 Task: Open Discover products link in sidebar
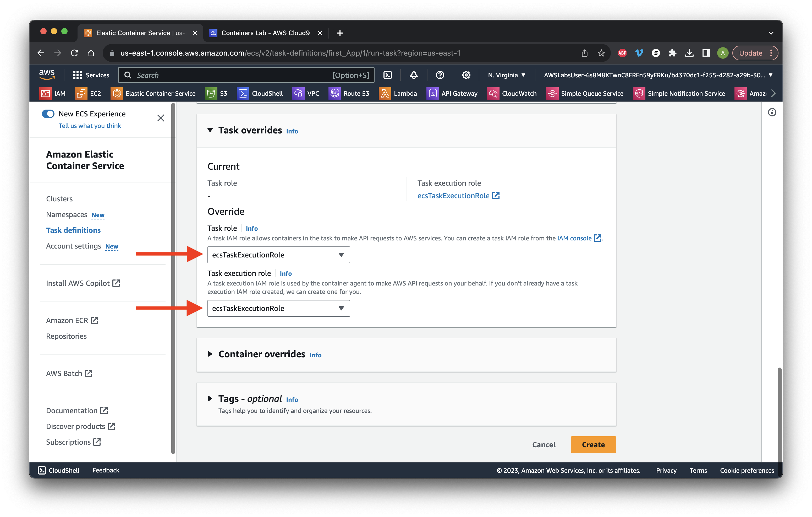pyautogui.click(x=81, y=426)
